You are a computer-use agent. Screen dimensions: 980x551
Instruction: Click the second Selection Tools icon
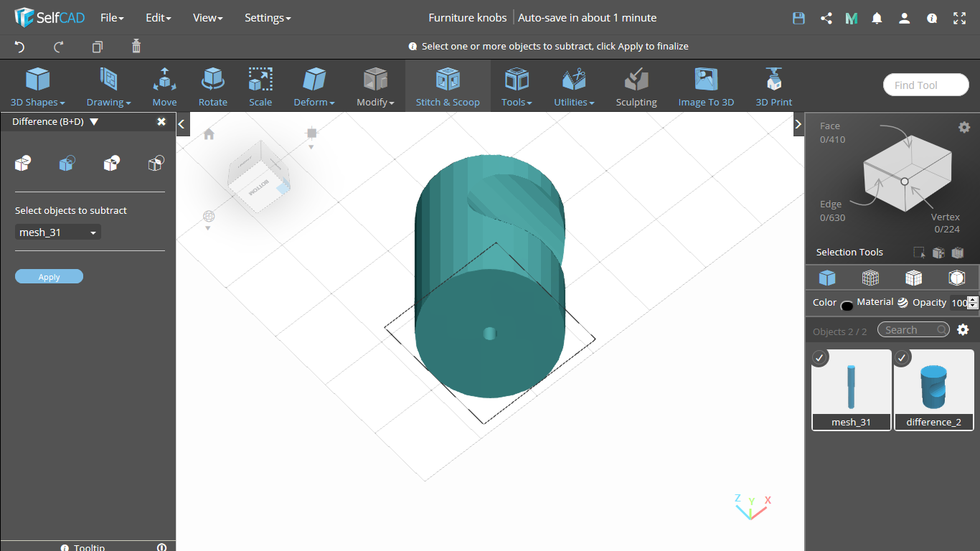(938, 253)
